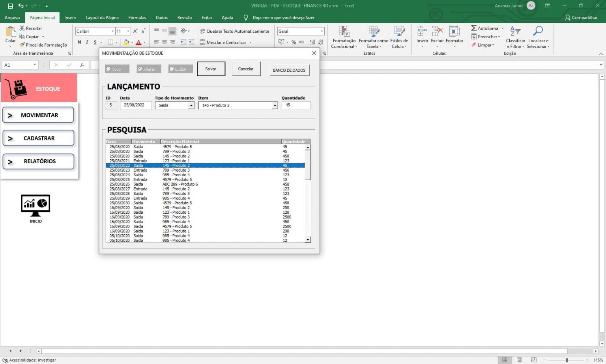Toggle italic formatting
This screenshot has width=606, height=364.
[87, 42]
